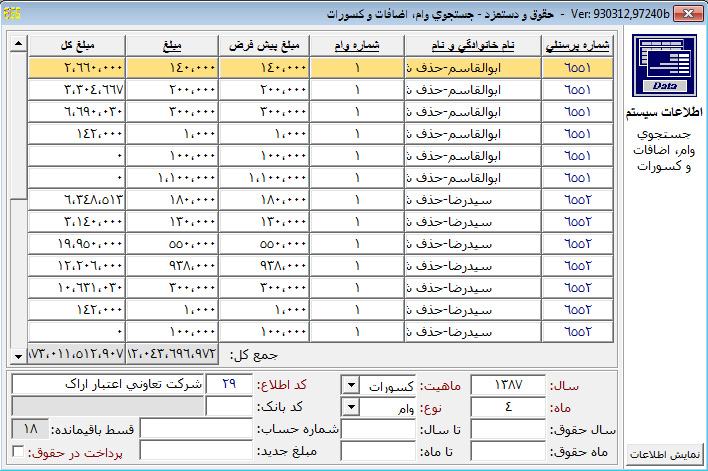Click the شماره حساب input field
708x471 pixels.
(x=196, y=428)
